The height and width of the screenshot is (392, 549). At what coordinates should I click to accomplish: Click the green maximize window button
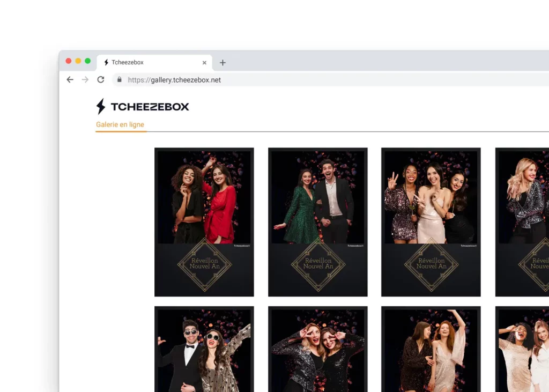tap(88, 61)
